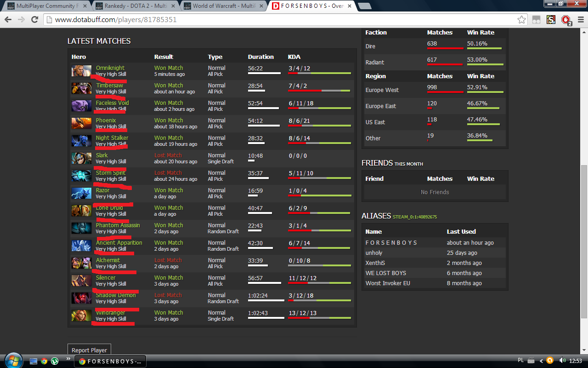The width and height of the screenshot is (588, 368).
Task: Click the PL language indicator
Action: pos(520,361)
